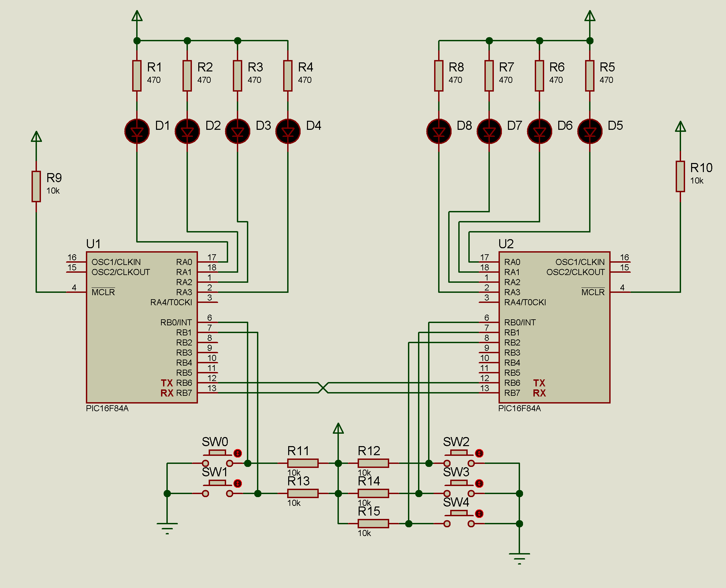Click U2 pin 9 RB3 stub
The width and height of the screenshot is (726, 588).
coord(489,352)
